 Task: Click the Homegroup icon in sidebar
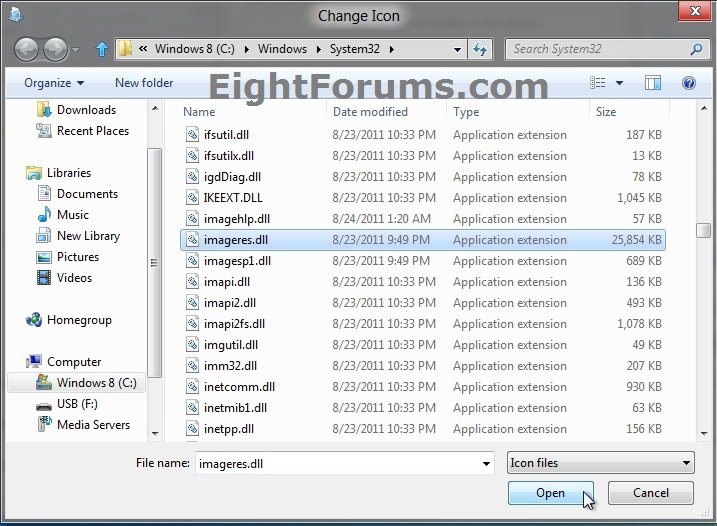point(34,320)
